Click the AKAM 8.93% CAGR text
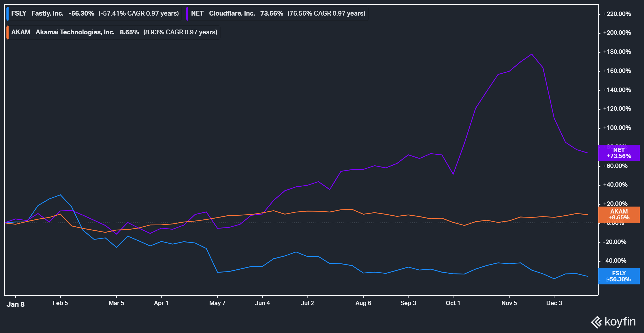The height and width of the screenshot is (333, 644). coord(180,32)
